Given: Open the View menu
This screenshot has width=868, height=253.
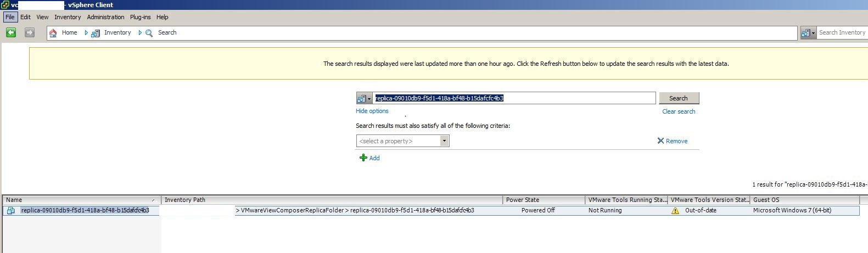Looking at the screenshot, I should (42, 17).
